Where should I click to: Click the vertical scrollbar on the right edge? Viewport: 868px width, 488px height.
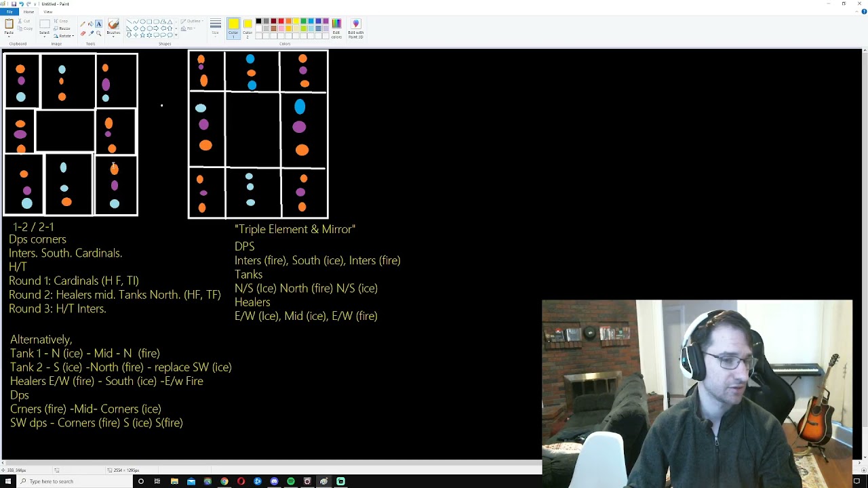coord(865,254)
